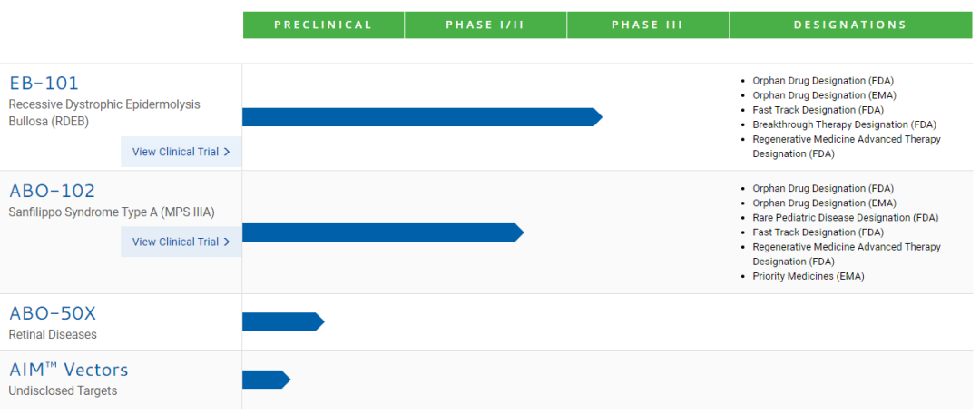Click the ABO-102 product heading
This screenshot has width=980, height=415.
point(52,191)
